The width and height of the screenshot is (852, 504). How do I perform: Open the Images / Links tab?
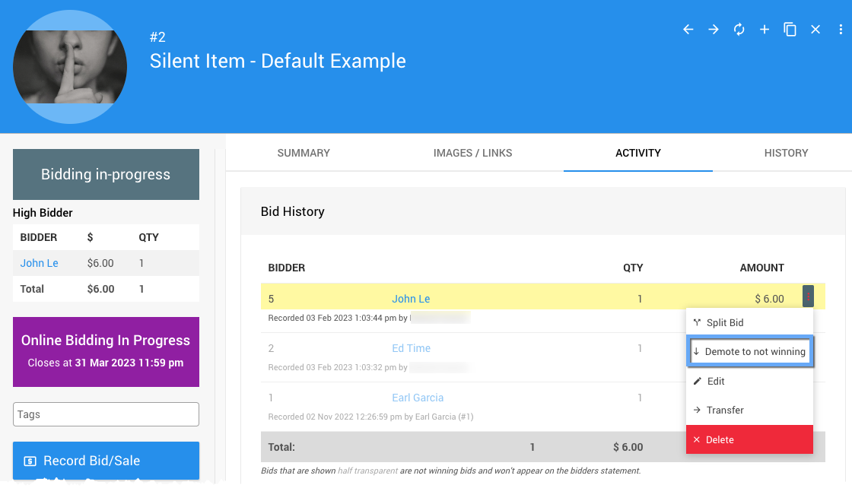[472, 153]
